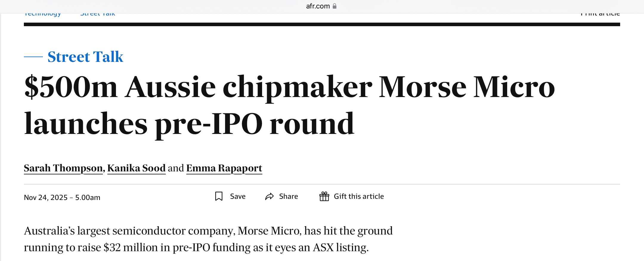Open the Technology link at top left
The height and width of the screenshot is (261, 644).
point(42,14)
